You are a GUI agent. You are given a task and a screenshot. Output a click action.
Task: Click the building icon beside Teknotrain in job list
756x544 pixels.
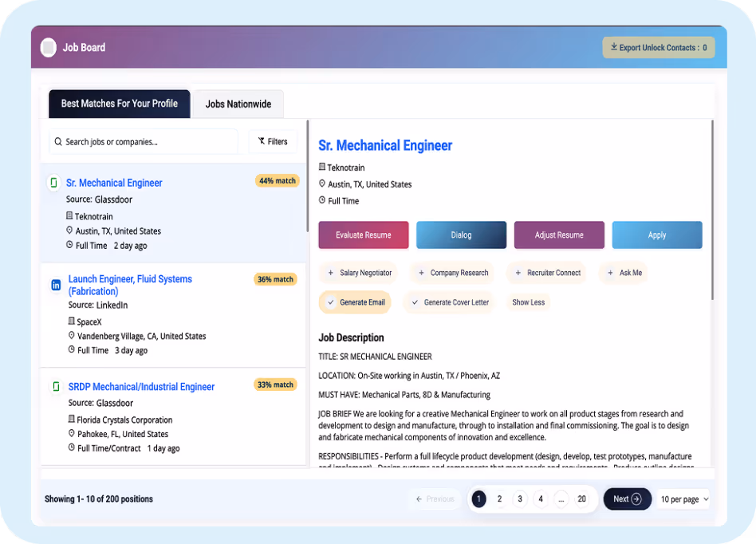[x=69, y=216]
